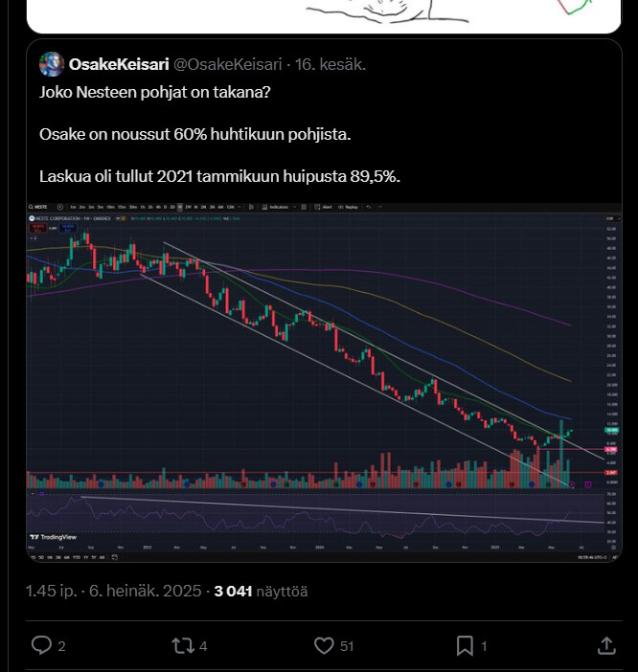Screen dimensions: 638x672
Task: Select the All range tab
Action: pyautogui.click(x=102, y=557)
